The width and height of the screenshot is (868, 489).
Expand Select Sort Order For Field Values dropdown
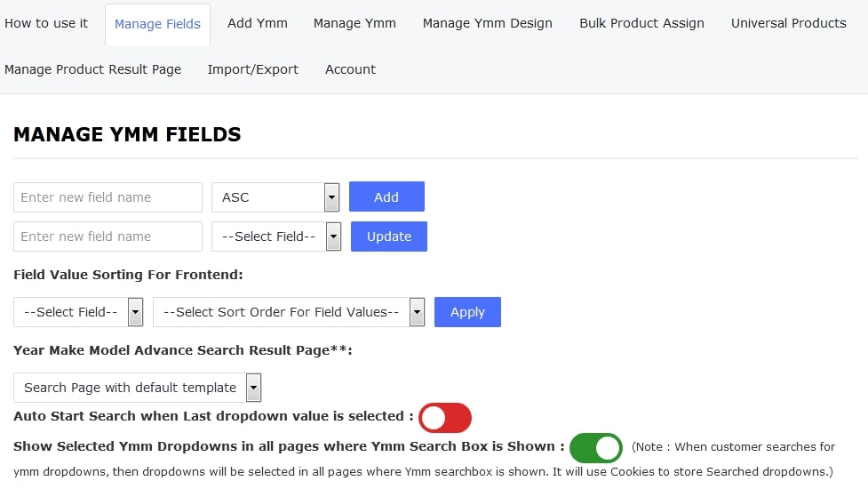pos(288,312)
